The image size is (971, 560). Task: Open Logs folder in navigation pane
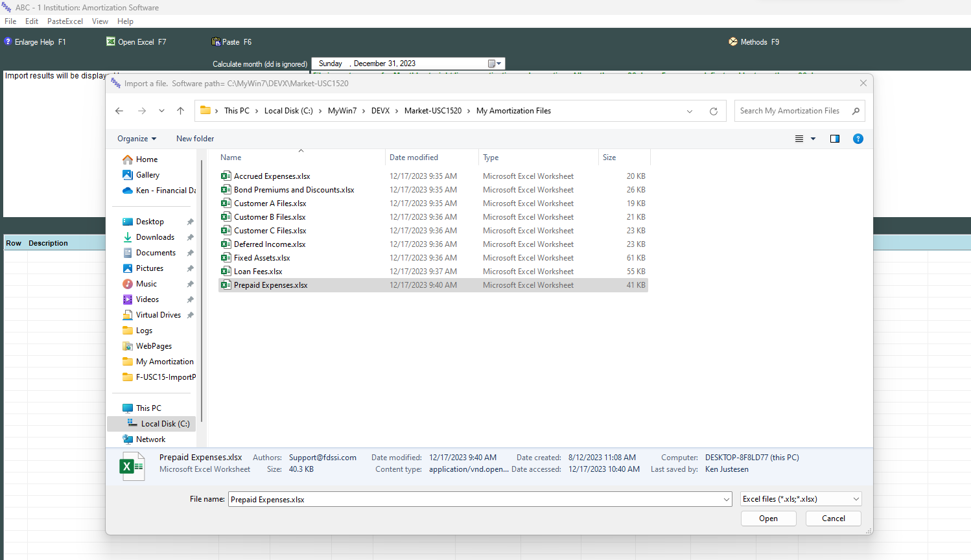tap(144, 331)
